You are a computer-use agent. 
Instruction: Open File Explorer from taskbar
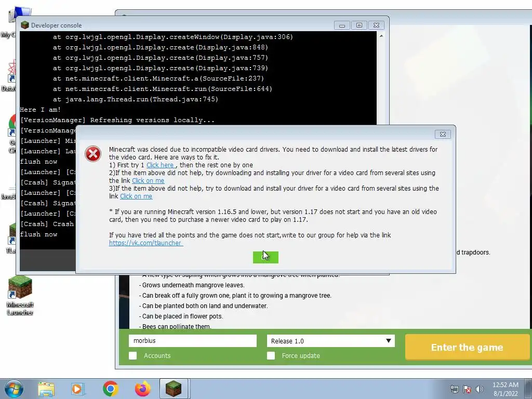[46, 389]
